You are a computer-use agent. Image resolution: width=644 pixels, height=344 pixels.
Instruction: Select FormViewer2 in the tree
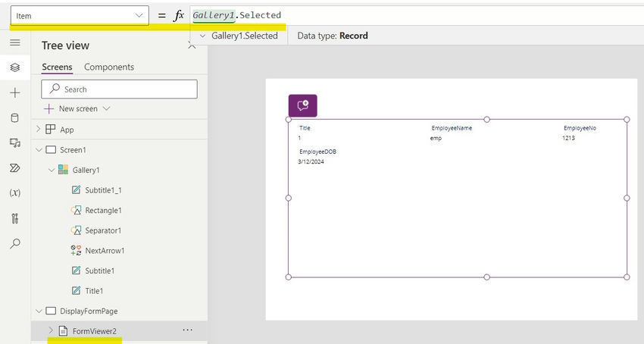95,331
